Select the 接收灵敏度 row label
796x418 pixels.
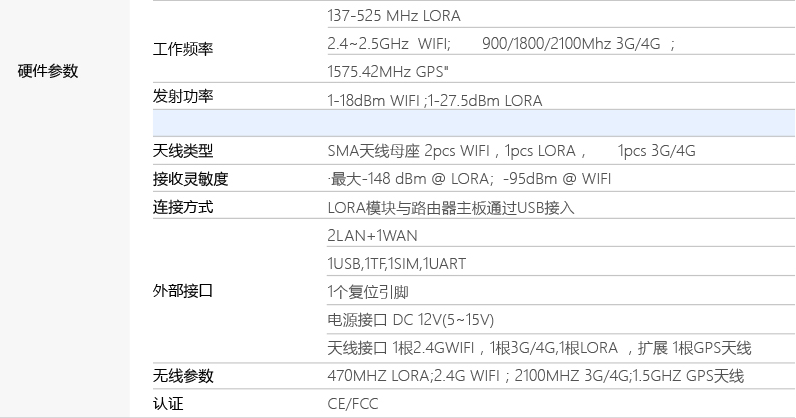pyautogui.click(x=191, y=179)
